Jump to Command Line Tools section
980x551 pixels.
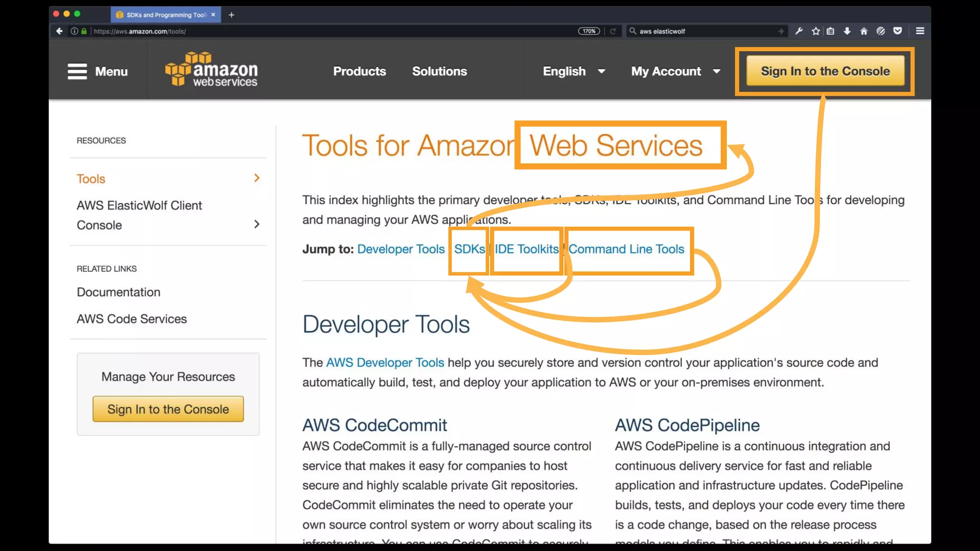tap(626, 249)
